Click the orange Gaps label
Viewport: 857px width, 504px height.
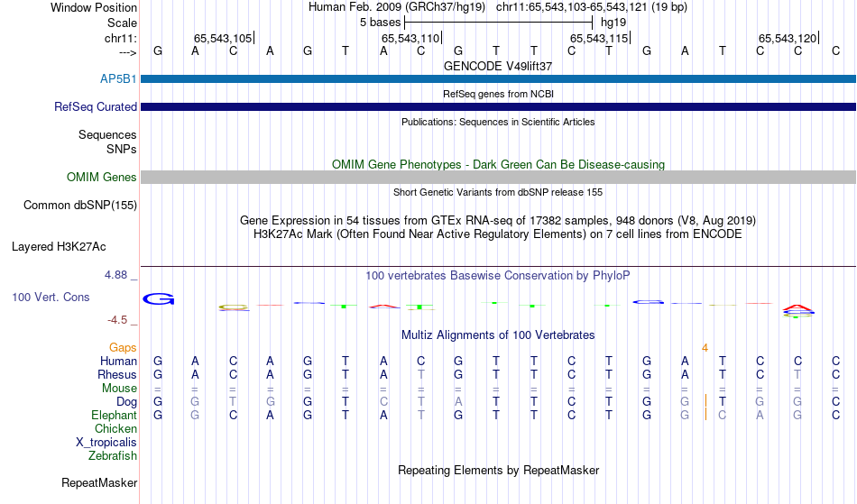click(123, 347)
